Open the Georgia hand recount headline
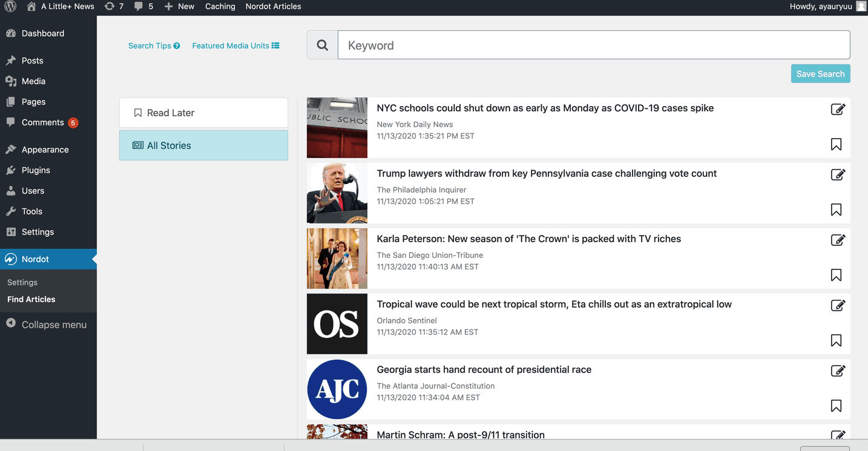Screen dimensions: 868x451 (484, 370)
